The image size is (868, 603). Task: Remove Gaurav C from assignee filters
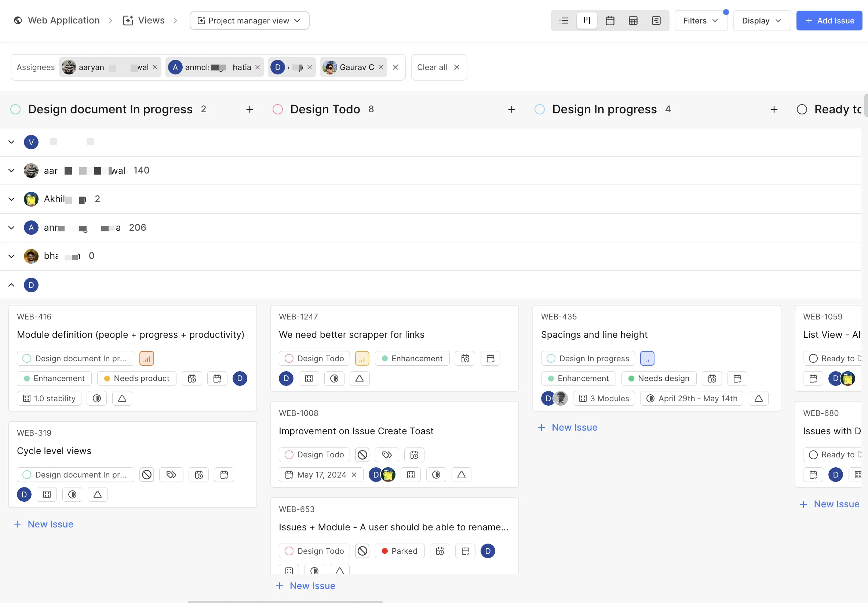[x=380, y=67]
